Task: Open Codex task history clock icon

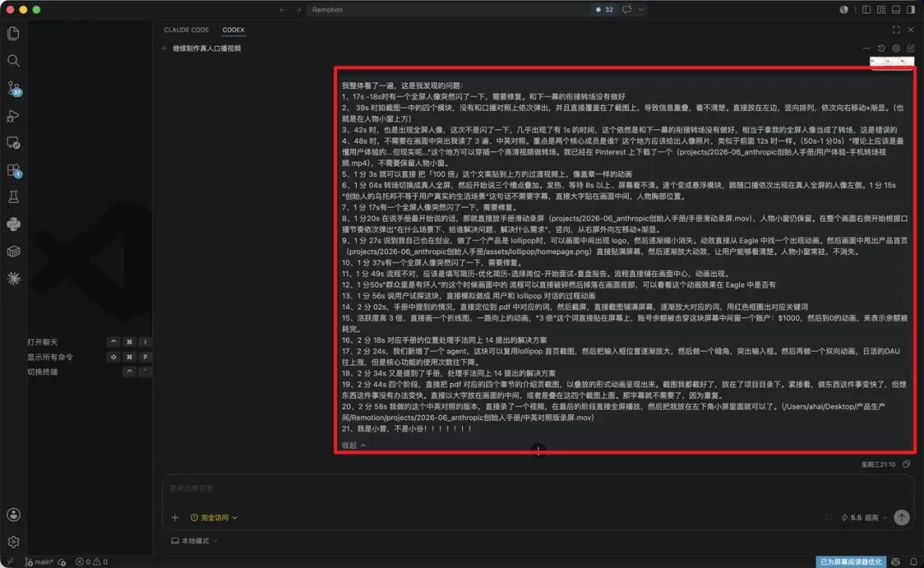Action: (881, 48)
